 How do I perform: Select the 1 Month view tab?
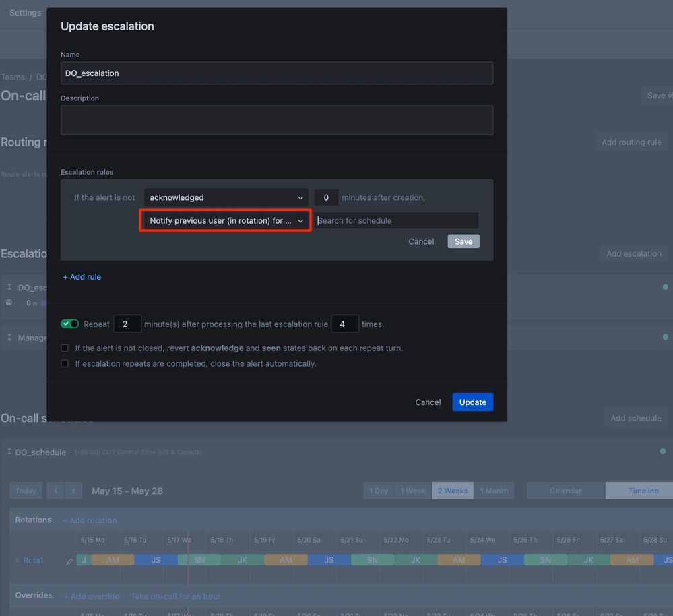click(494, 491)
